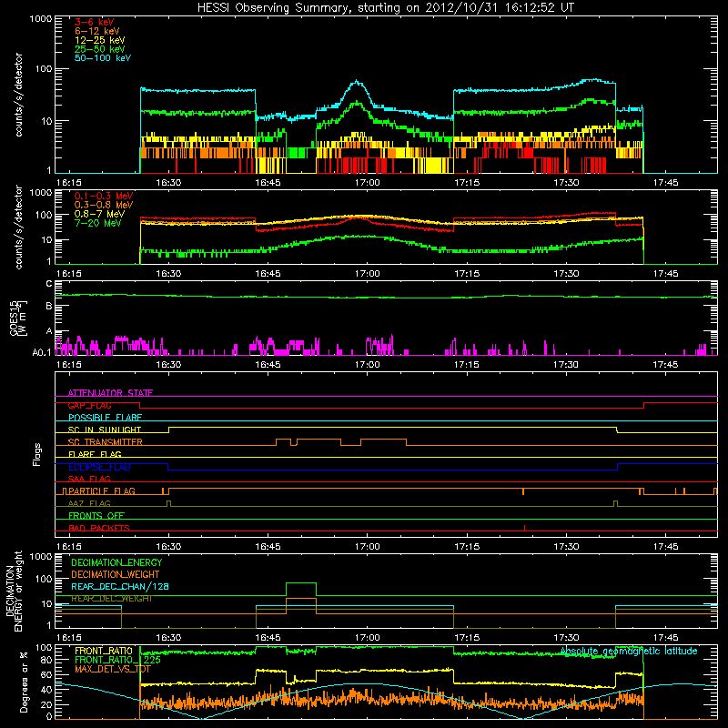Click the FRONT_RATIO_1225 legend label
Screen dimensions: 728x728
(117, 660)
